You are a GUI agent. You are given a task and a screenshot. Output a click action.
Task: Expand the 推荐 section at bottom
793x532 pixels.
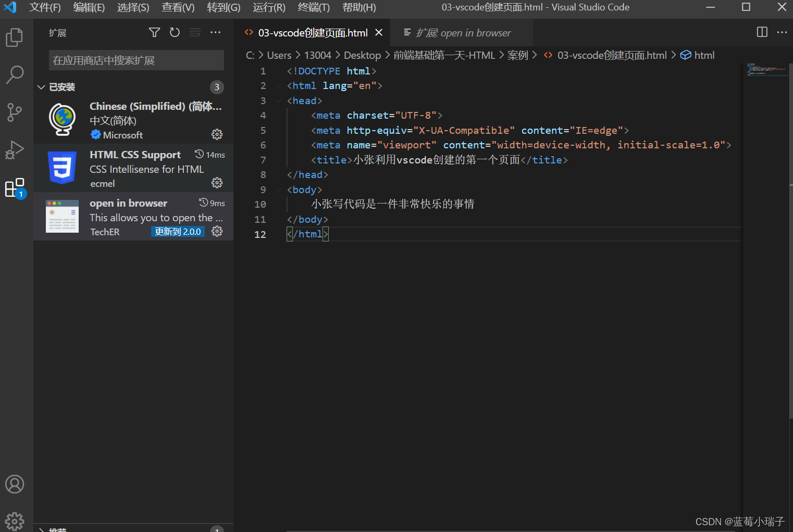(x=41, y=529)
